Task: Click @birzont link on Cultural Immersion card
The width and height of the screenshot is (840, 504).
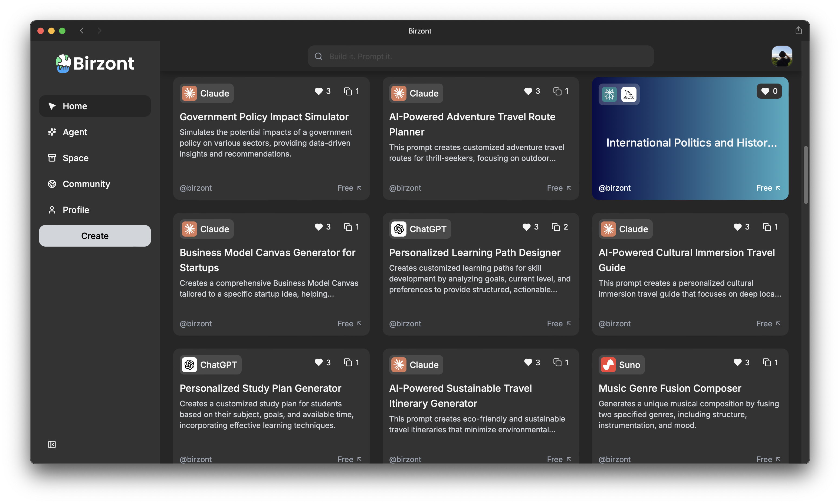Action: click(614, 324)
